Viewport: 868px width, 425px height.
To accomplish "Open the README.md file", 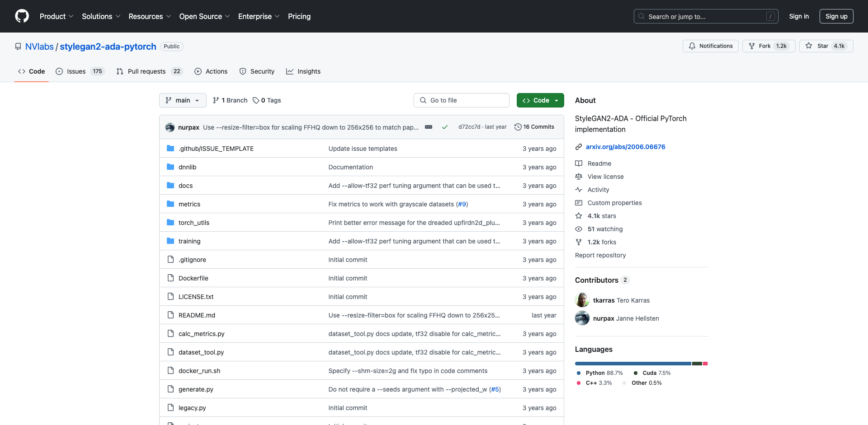I will 197,315.
